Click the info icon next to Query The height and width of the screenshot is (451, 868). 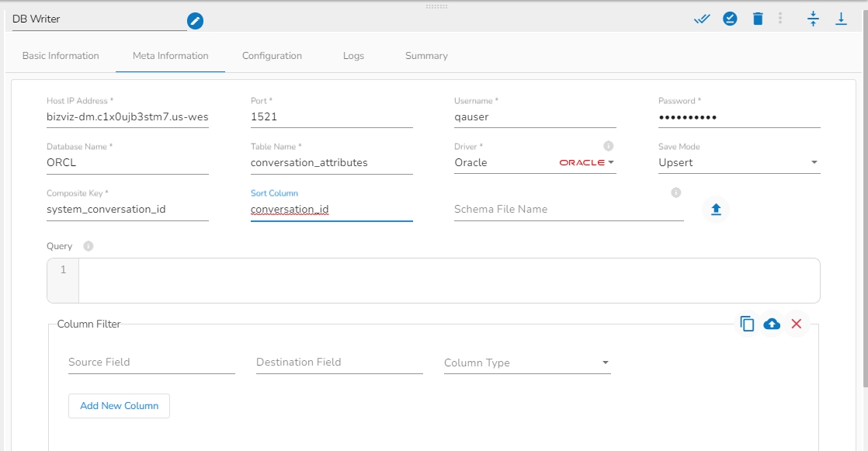click(89, 246)
